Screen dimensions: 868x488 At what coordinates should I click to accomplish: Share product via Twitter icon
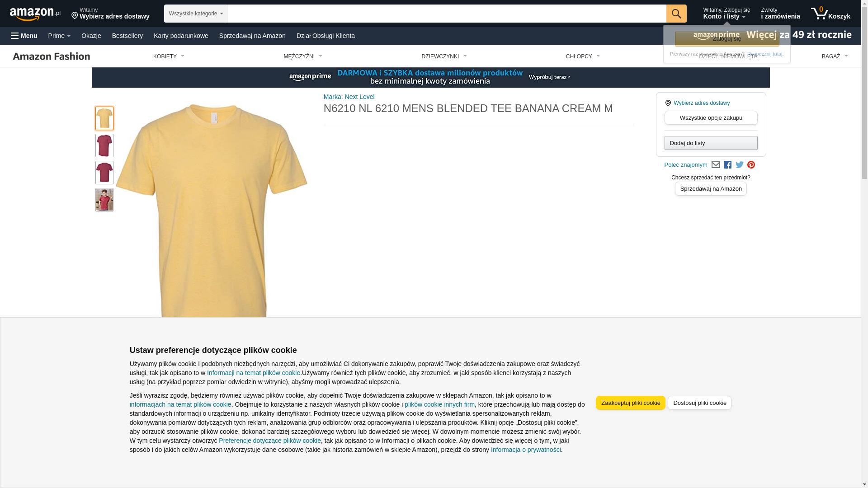(x=740, y=165)
